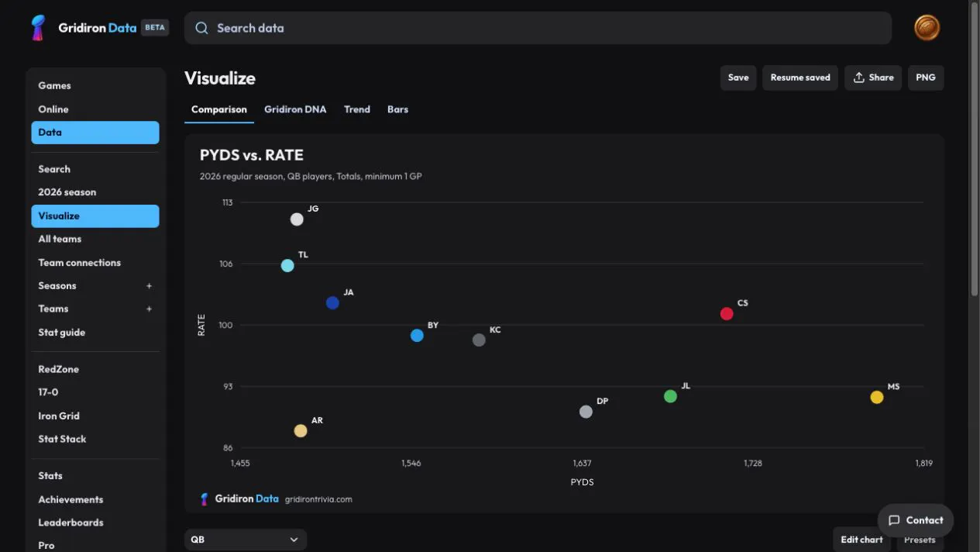The height and width of the screenshot is (552, 980).
Task: Select the JG data point
Action: pyautogui.click(x=297, y=219)
